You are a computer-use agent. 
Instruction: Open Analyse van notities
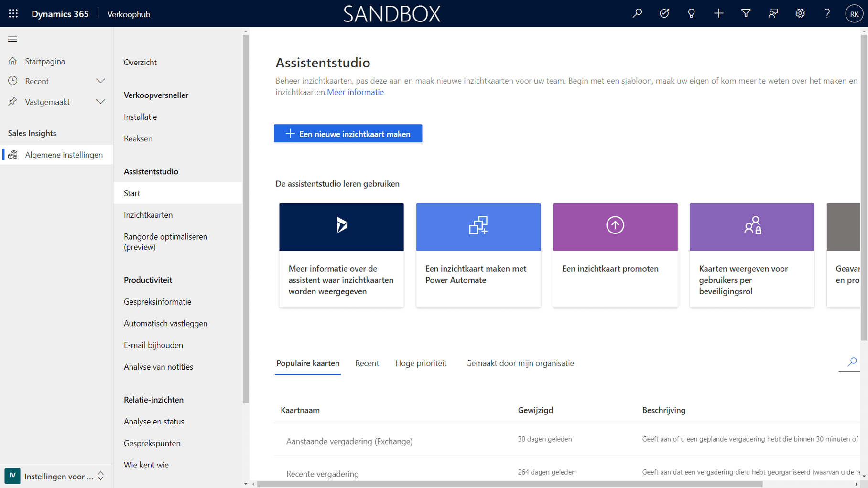pyautogui.click(x=158, y=367)
